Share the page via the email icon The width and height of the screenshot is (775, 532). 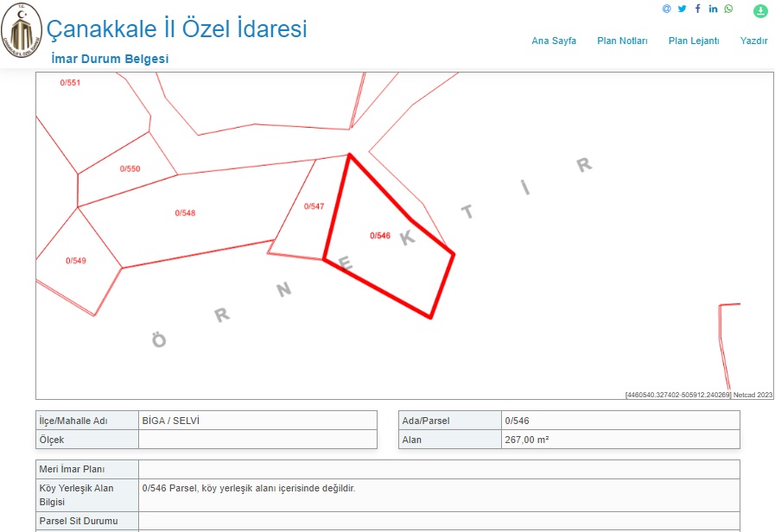click(x=666, y=9)
